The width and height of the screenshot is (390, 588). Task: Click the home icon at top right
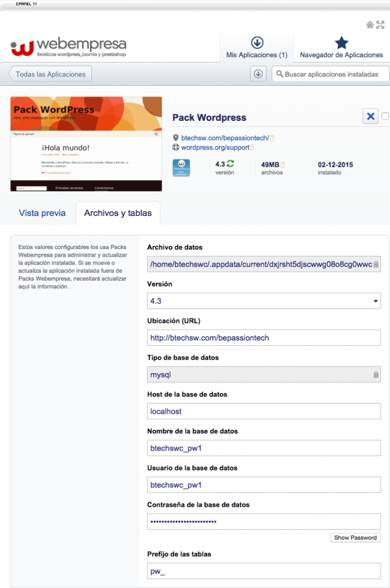click(370, 25)
